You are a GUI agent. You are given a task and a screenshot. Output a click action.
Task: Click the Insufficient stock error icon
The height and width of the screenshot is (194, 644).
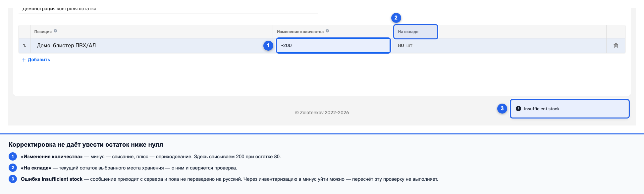click(x=518, y=109)
